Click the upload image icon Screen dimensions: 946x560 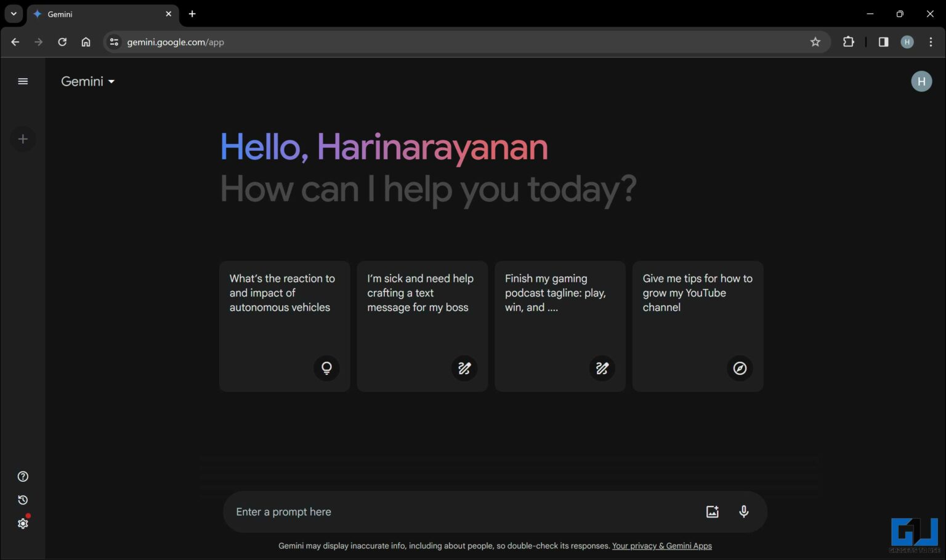tap(712, 511)
